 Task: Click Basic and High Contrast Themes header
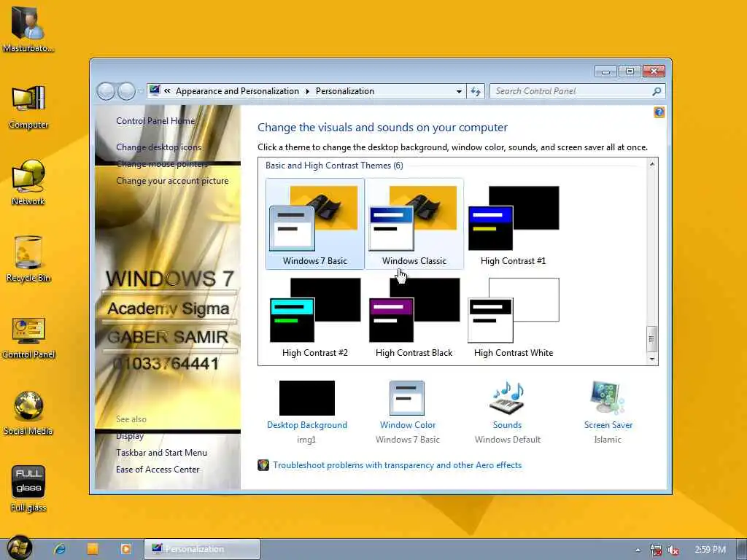[x=334, y=166]
